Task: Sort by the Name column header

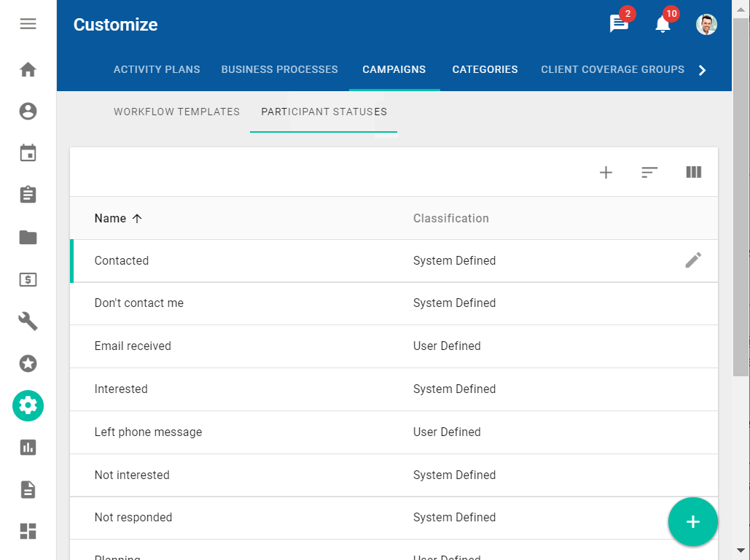Action: click(x=111, y=218)
